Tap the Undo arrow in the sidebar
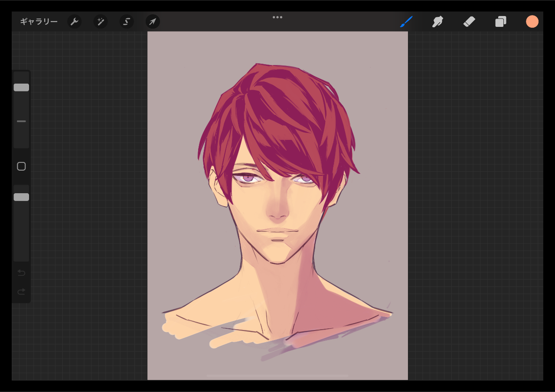 click(x=21, y=273)
